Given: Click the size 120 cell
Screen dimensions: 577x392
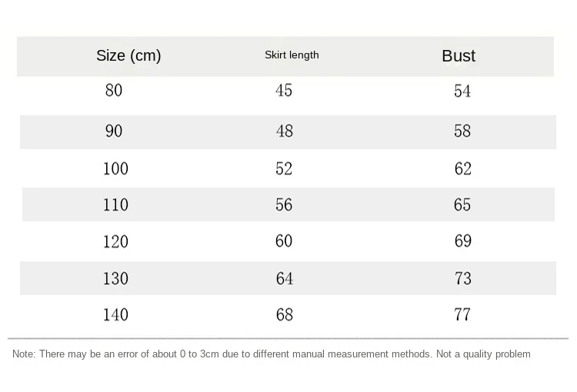Looking at the screenshot, I should click(x=115, y=241).
